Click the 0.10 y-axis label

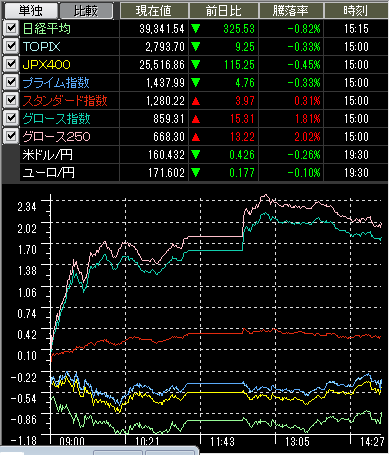pyautogui.click(x=27, y=356)
